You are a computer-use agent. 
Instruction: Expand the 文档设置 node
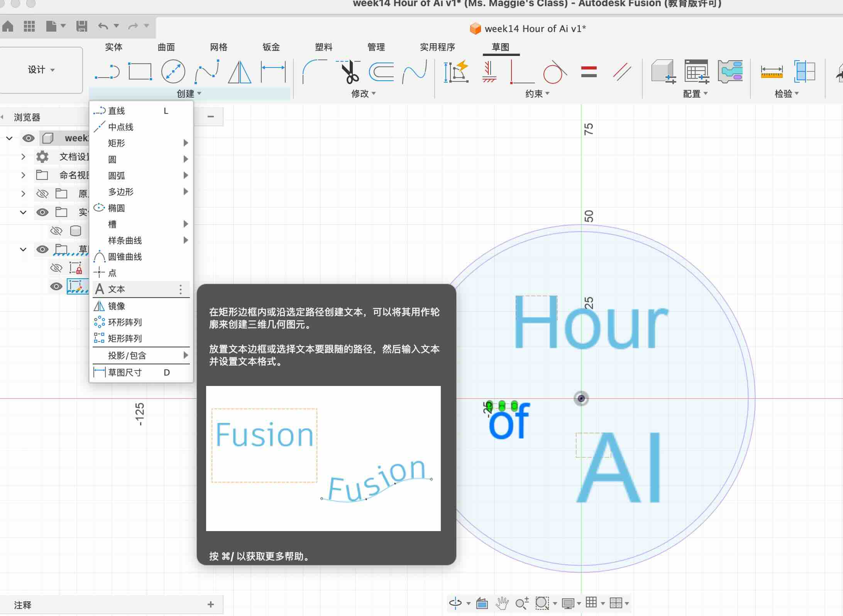pyautogui.click(x=23, y=157)
